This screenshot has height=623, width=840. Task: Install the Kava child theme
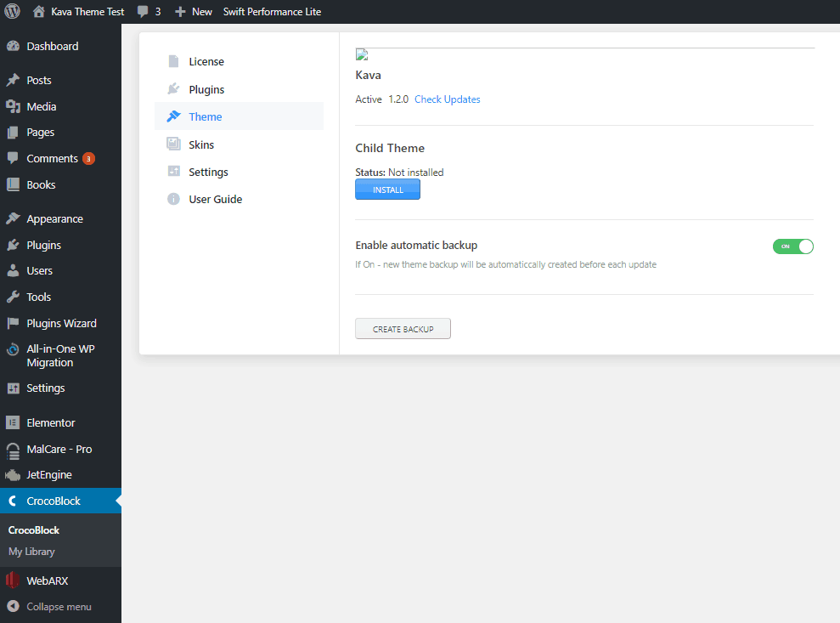click(x=387, y=189)
